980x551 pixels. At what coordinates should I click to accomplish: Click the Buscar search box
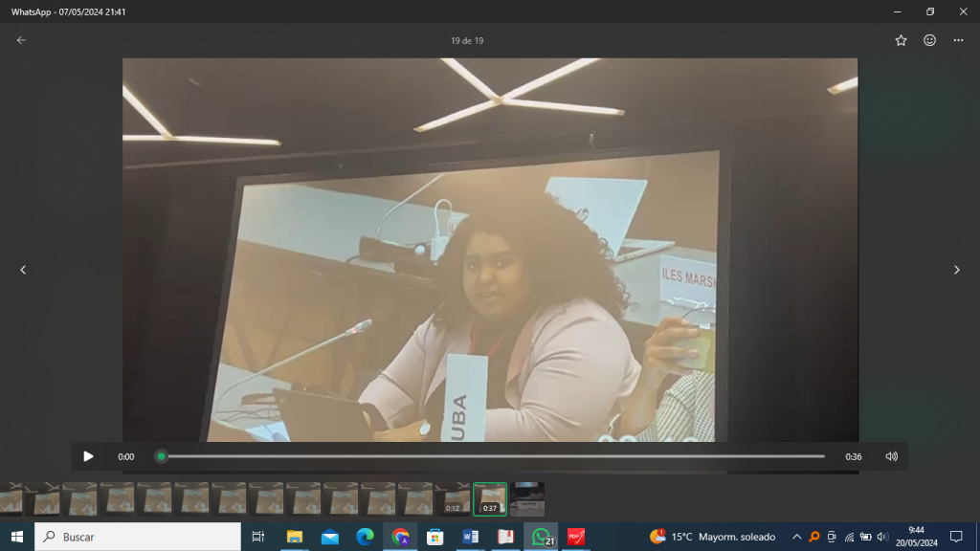pyautogui.click(x=138, y=537)
